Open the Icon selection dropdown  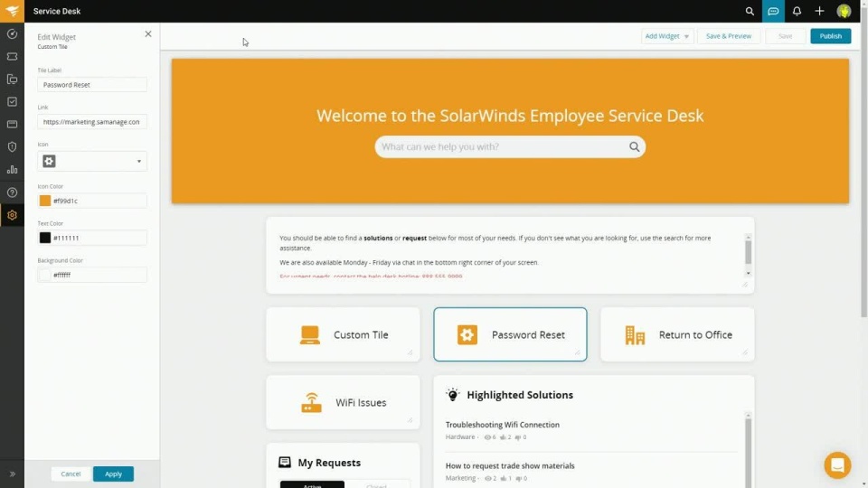(92, 161)
